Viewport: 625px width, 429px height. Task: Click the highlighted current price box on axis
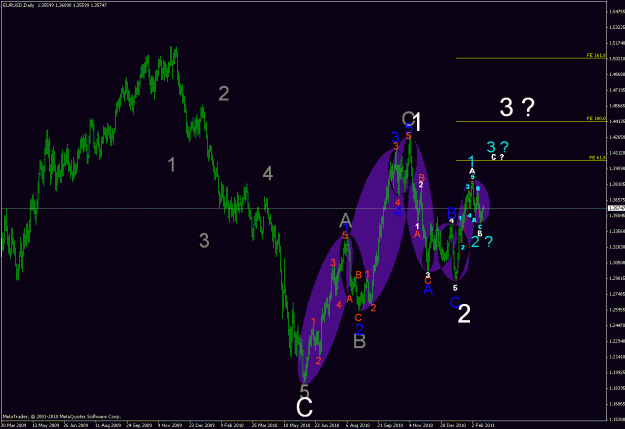(616, 208)
